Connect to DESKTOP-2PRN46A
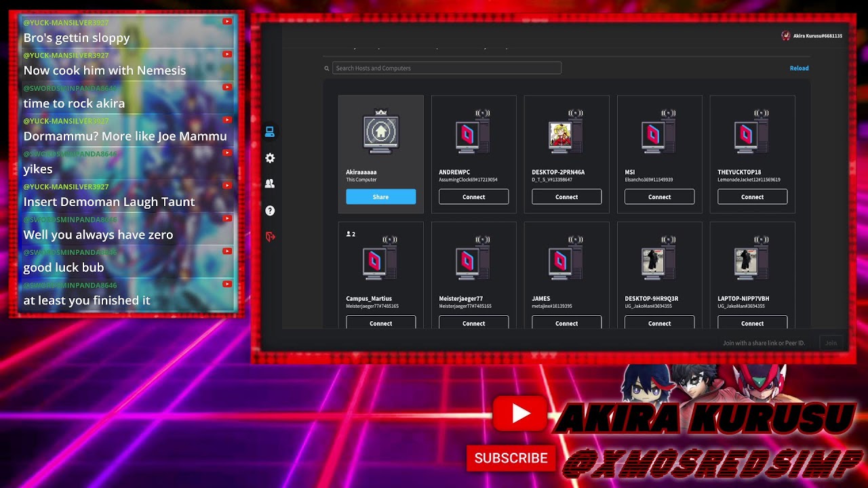Viewport: 868px width, 488px height. click(x=566, y=197)
